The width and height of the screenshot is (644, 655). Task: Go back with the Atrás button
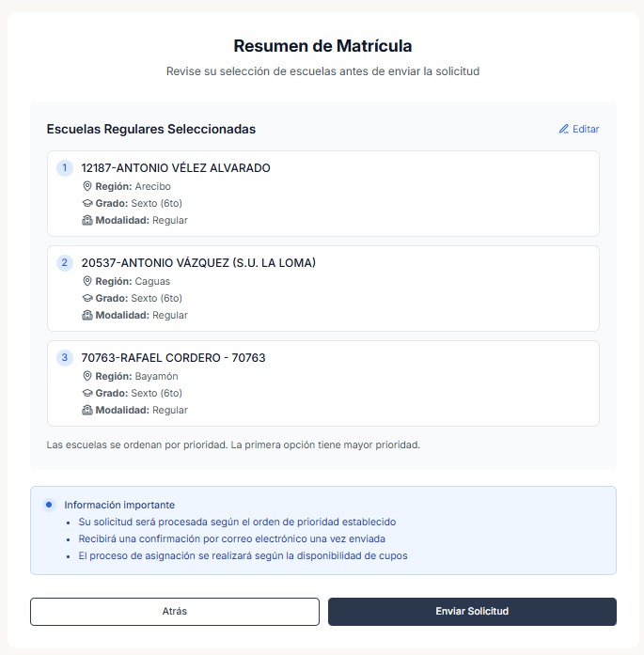click(x=174, y=612)
